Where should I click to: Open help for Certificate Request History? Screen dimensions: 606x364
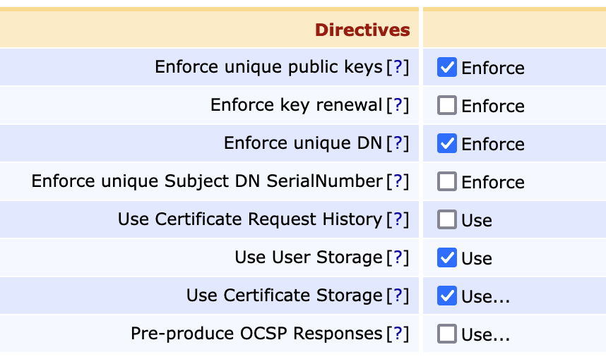[398, 220]
